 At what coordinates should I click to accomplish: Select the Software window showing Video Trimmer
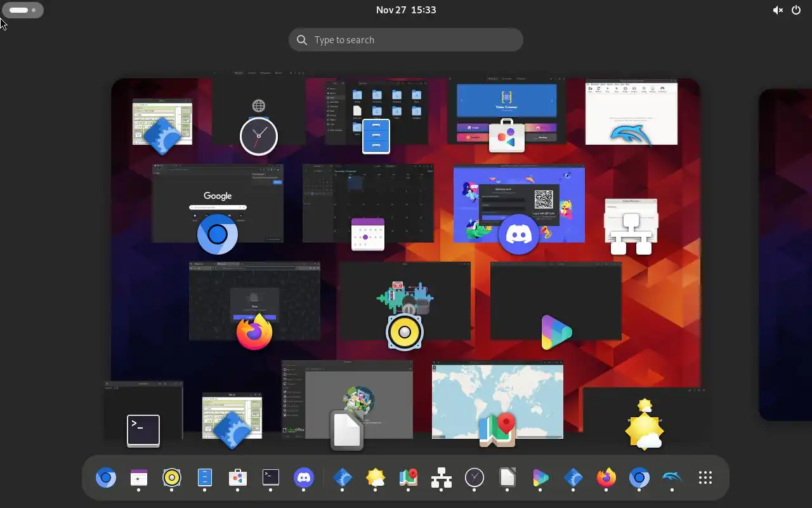[x=507, y=111]
